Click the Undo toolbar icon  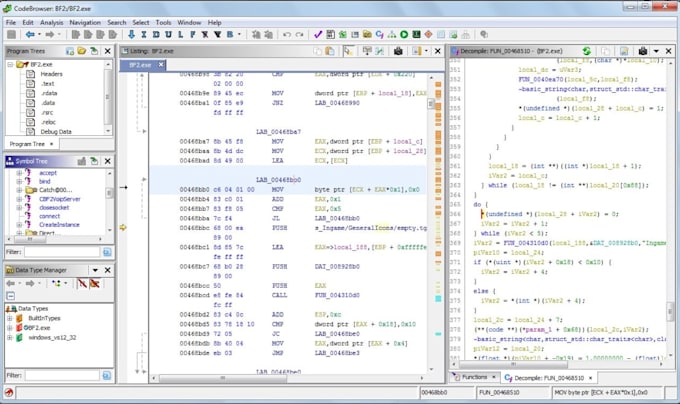tap(287, 35)
